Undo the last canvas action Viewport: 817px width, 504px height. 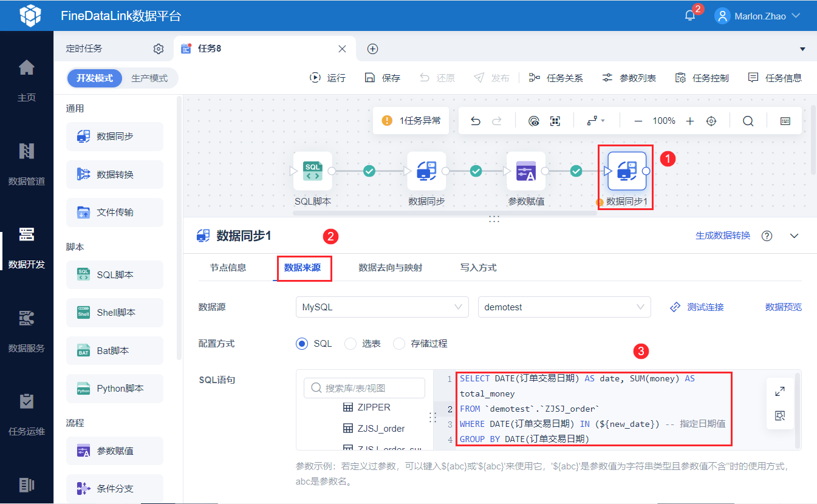(476, 121)
